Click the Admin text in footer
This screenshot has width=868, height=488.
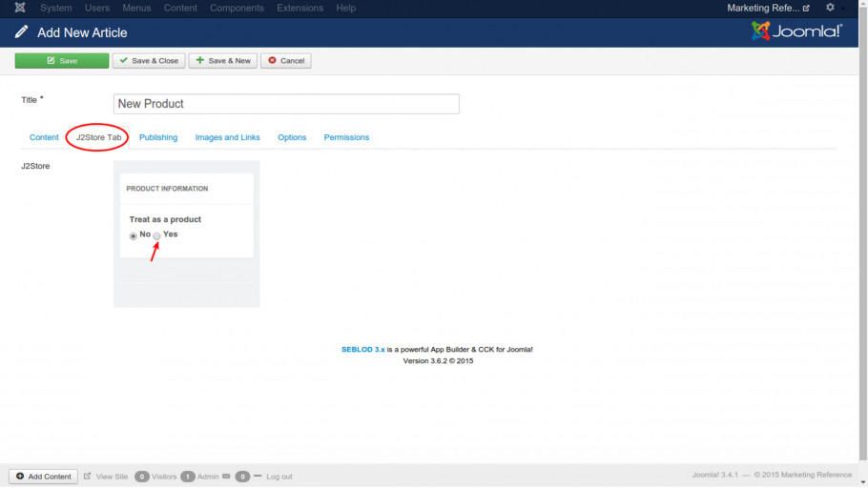coord(208,477)
